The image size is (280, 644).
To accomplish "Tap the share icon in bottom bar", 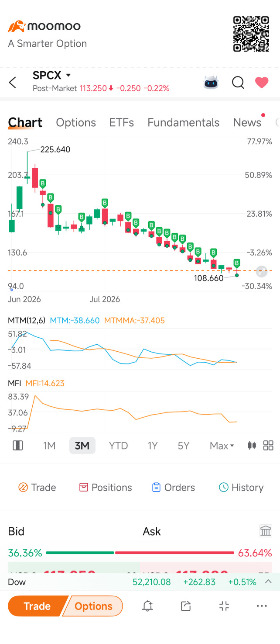I will point(186,606).
